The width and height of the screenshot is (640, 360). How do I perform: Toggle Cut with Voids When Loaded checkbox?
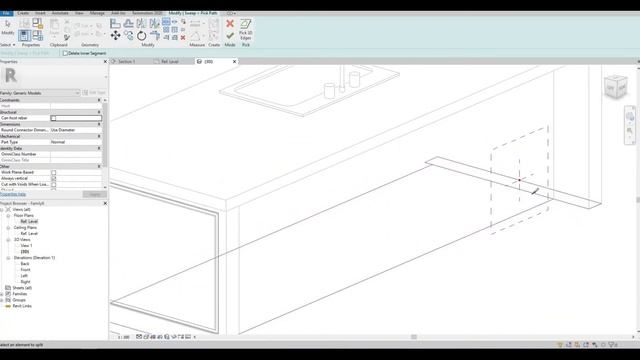[x=53, y=184]
